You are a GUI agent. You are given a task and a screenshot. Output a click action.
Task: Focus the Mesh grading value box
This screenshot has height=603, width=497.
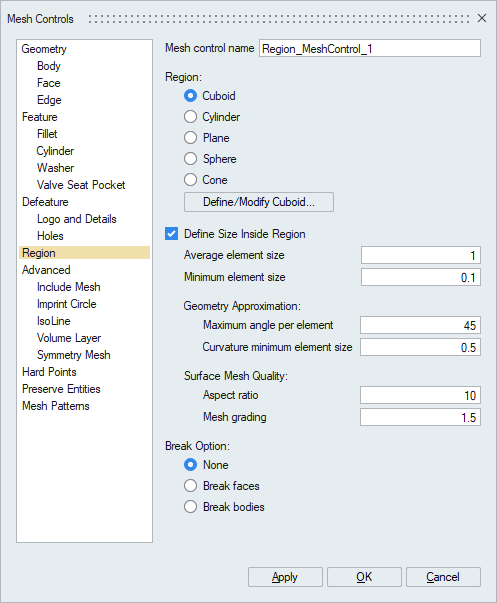(420, 417)
